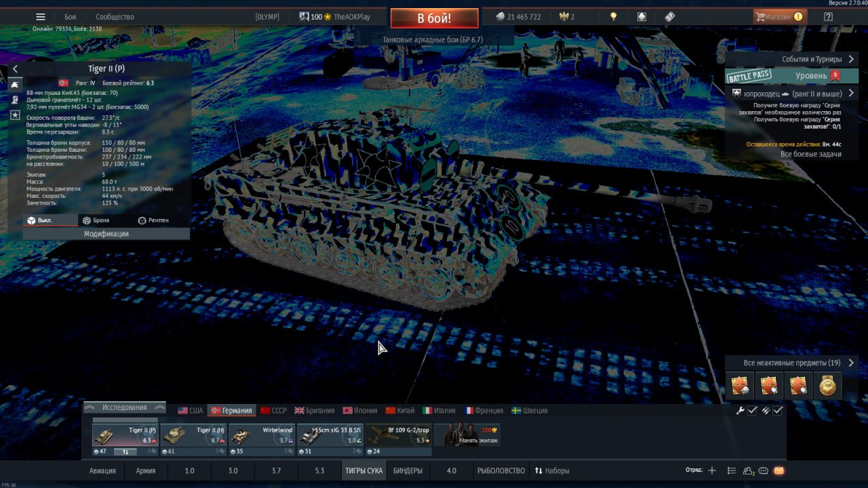Switch to the БИНДЕРЫ preset
The image size is (868, 488).
(408, 470)
